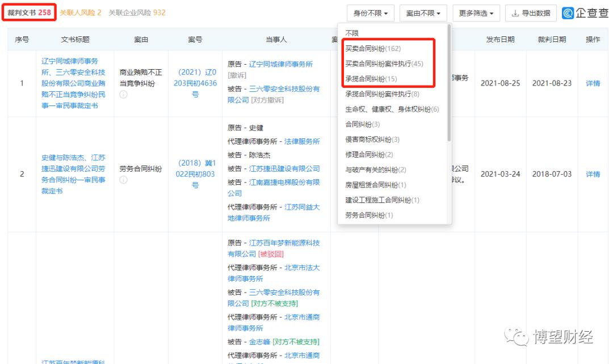
Task: Select 建设工程施工合同纠纷(1) option
Action: pos(383,200)
